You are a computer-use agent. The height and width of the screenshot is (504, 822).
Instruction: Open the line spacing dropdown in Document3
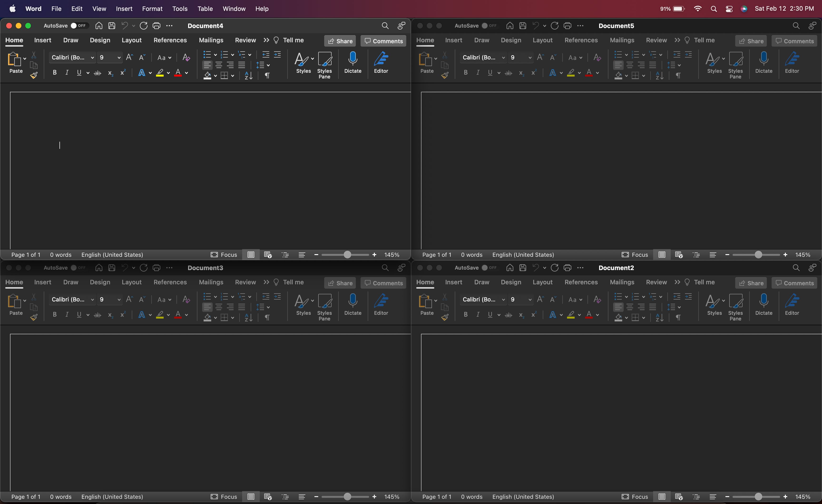268,307
